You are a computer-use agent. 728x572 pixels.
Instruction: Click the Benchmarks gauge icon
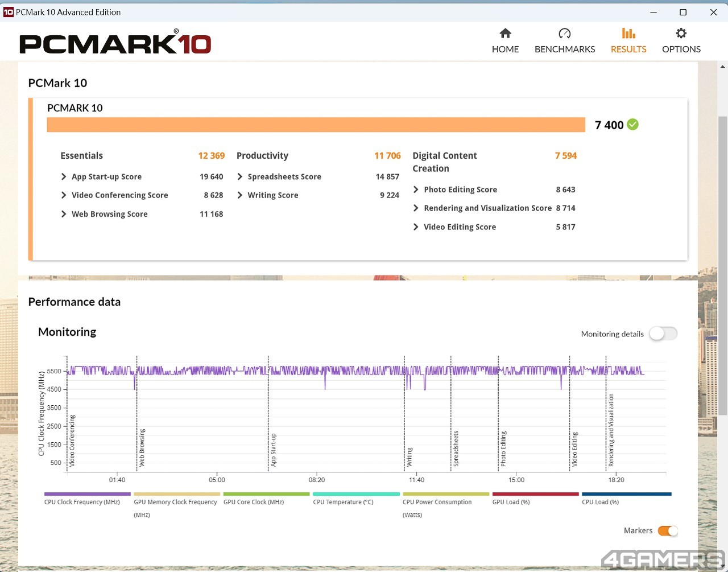tap(564, 34)
